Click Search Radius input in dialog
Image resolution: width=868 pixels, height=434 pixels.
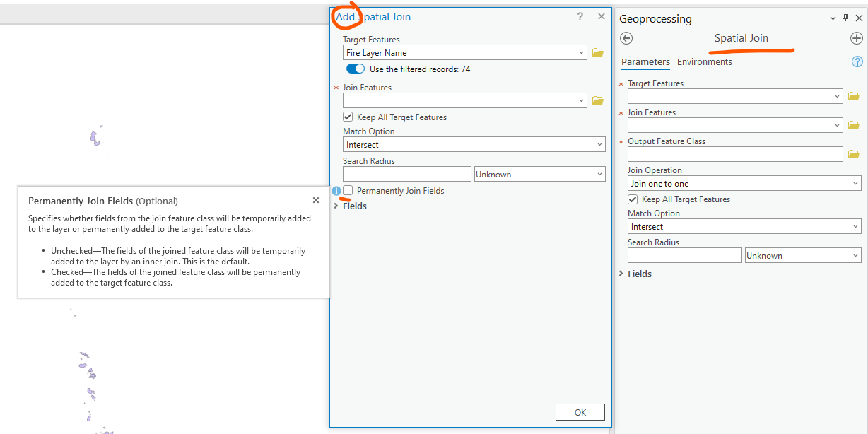point(406,175)
